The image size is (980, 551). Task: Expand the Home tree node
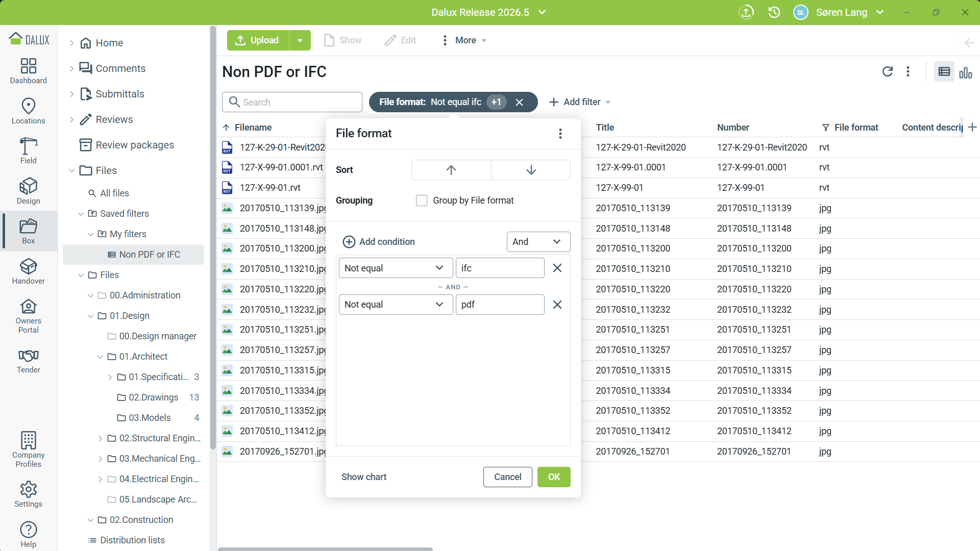point(71,43)
